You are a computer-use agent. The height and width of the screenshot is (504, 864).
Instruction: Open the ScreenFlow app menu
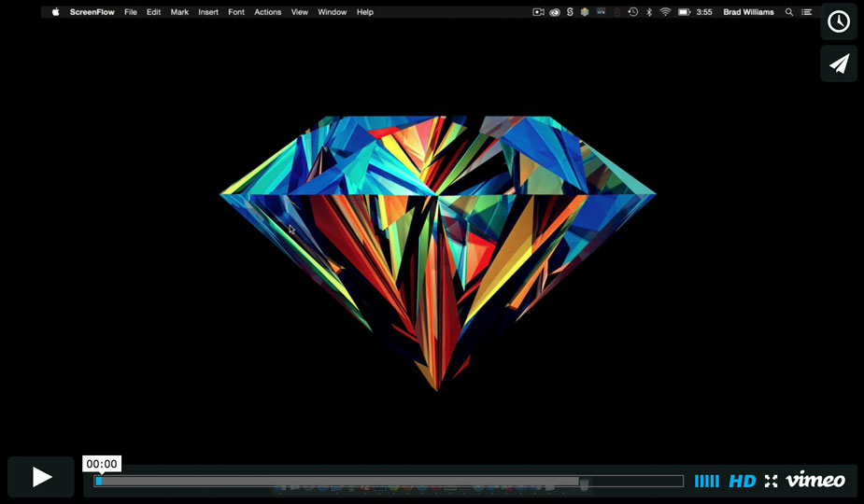point(91,12)
